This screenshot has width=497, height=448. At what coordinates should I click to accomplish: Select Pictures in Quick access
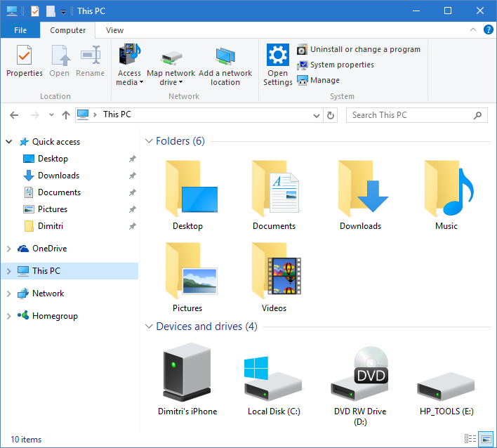(x=53, y=209)
